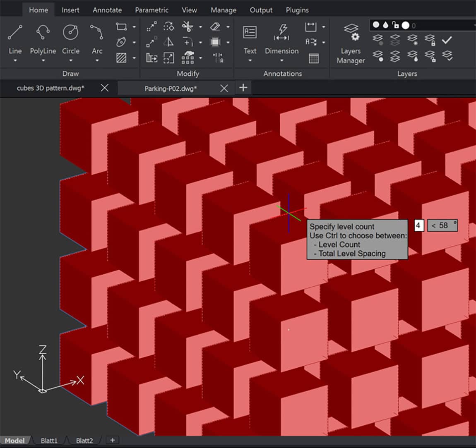Pick the hatch pattern tool
476x448 pixels.
pos(121,57)
